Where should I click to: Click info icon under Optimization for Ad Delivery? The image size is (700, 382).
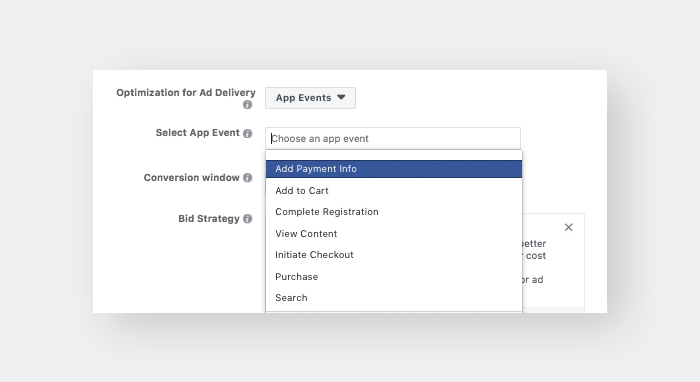[x=247, y=105]
